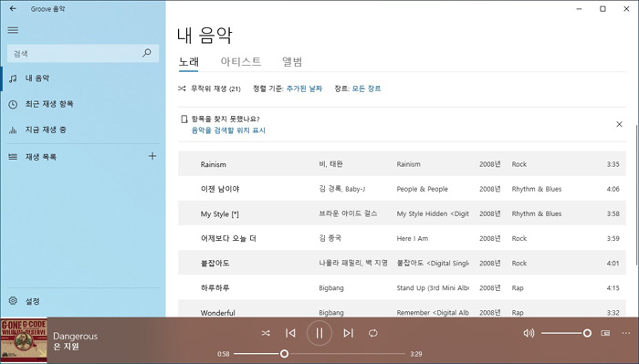Click the playback progress slider

point(319,354)
